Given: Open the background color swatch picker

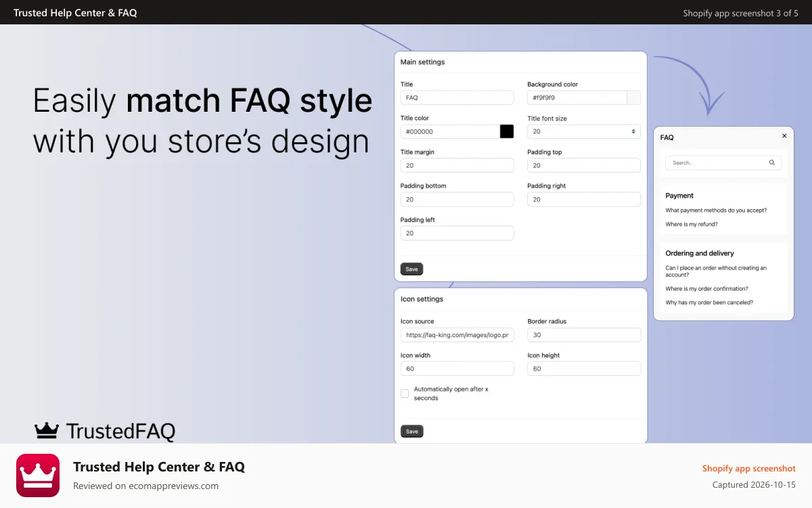Looking at the screenshot, I should click(634, 98).
